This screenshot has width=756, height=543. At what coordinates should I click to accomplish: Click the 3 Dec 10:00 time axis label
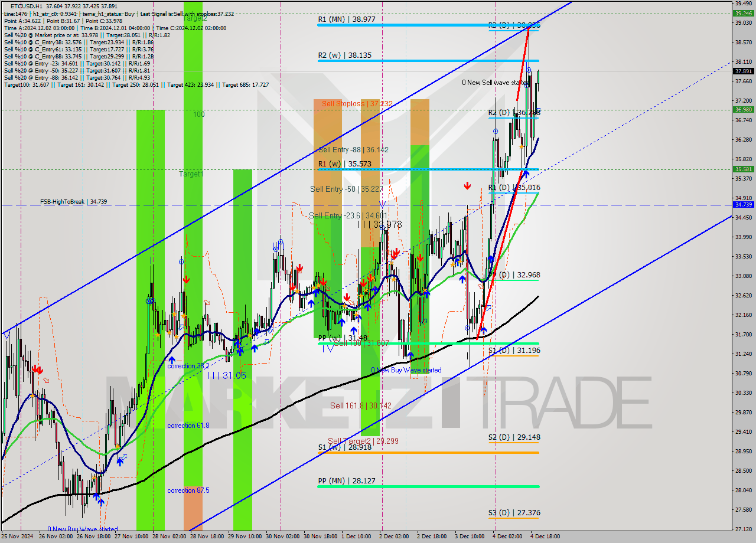470,537
